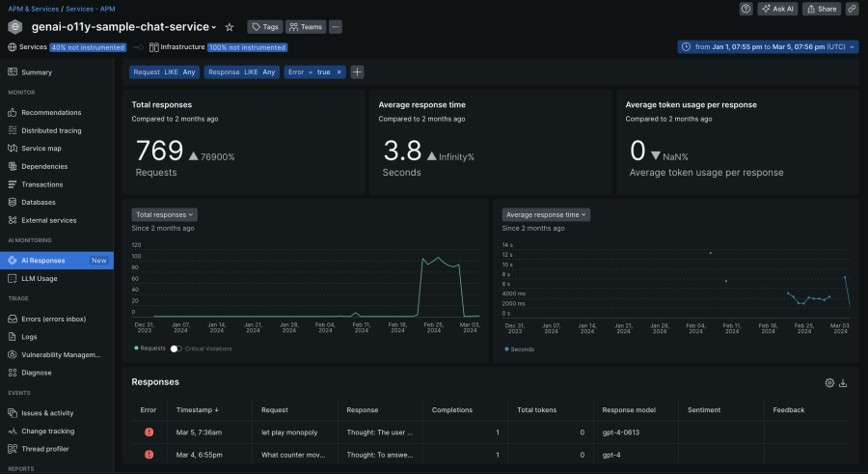Open more options ellipsis next to Teams
This screenshot has width=868, height=474.
point(336,27)
